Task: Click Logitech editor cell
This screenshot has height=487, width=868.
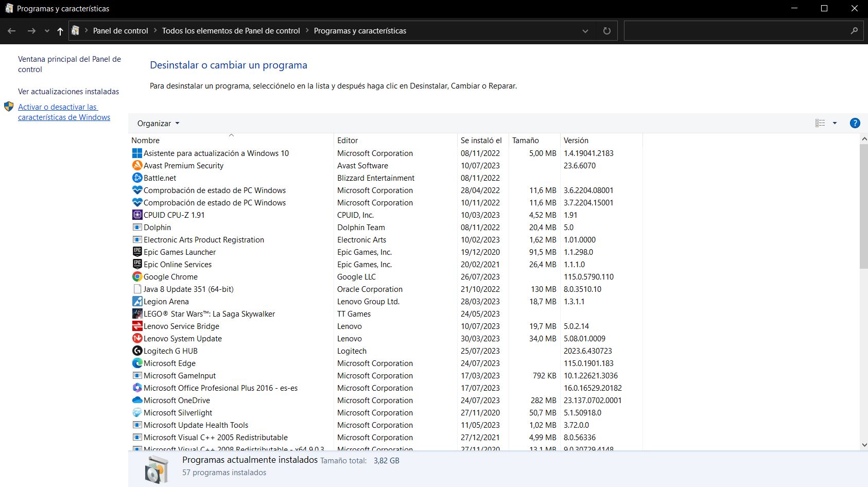Action: point(352,351)
